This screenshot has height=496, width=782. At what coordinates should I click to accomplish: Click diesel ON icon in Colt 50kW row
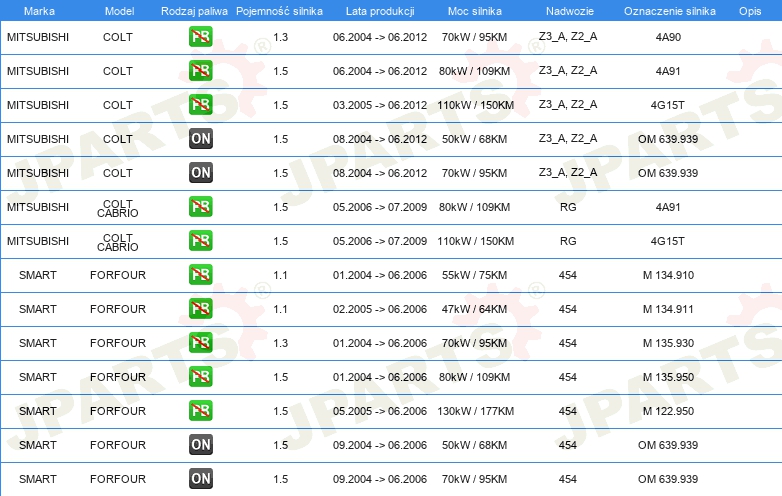(200, 139)
